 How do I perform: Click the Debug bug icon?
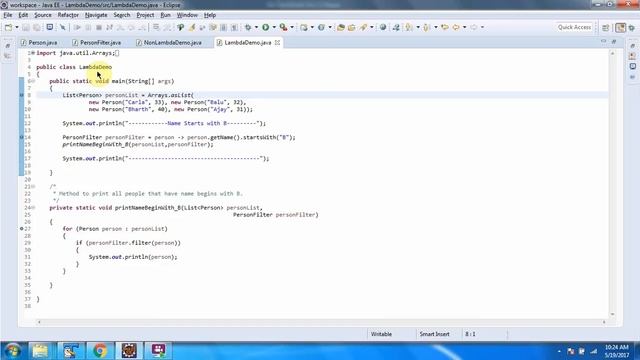tap(248, 27)
